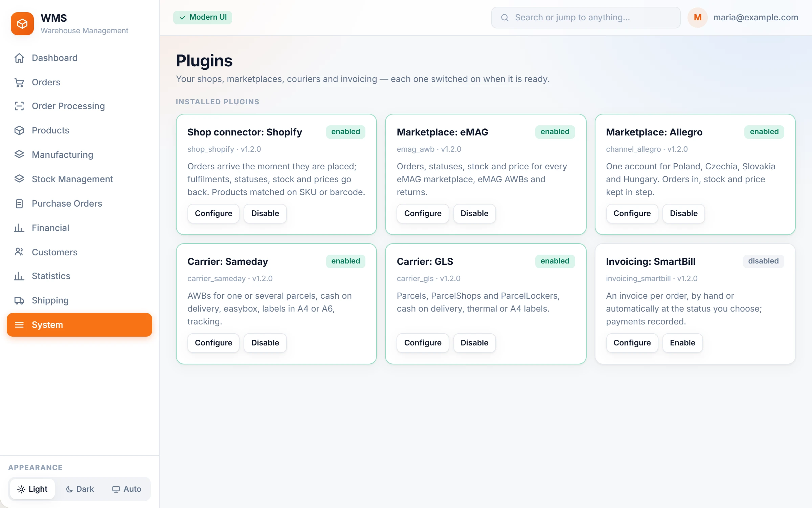Click the INSTALLED PLUGINS heading
Viewport: 812px width, 508px height.
[x=218, y=102]
